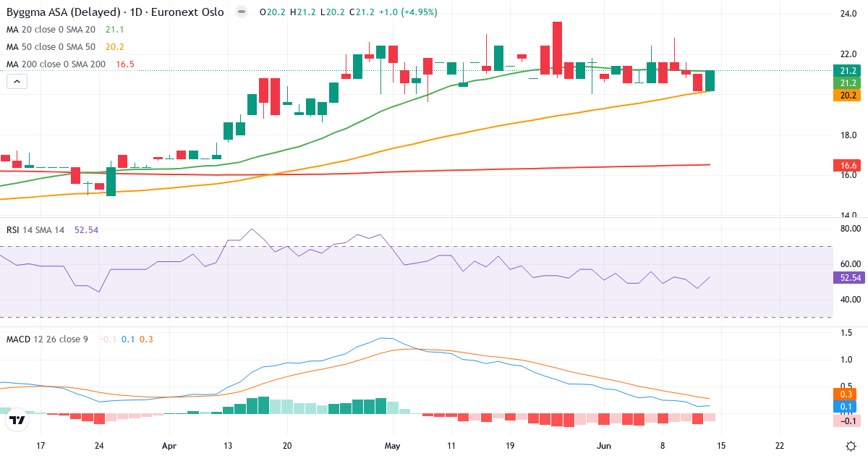Click the 24.0 price axis label
The image size is (868, 456).
point(848,14)
